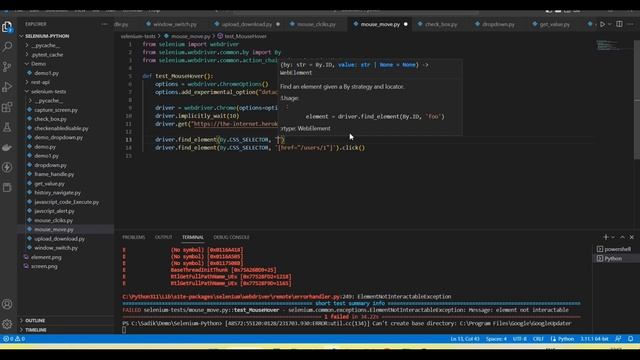Viewport: 640px width, 360px height.
Task: Open Explorer panel more actions ellipsis
Action: coord(105,24)
